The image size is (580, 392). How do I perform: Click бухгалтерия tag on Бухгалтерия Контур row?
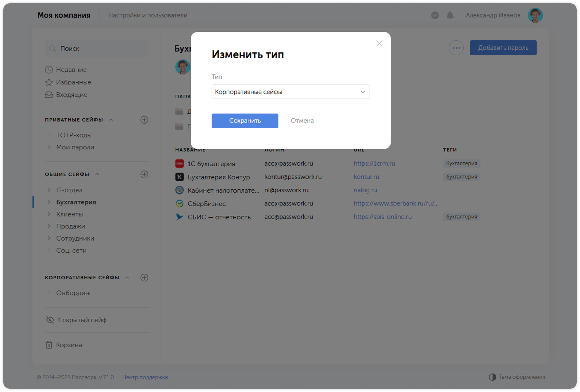(461, 177)
